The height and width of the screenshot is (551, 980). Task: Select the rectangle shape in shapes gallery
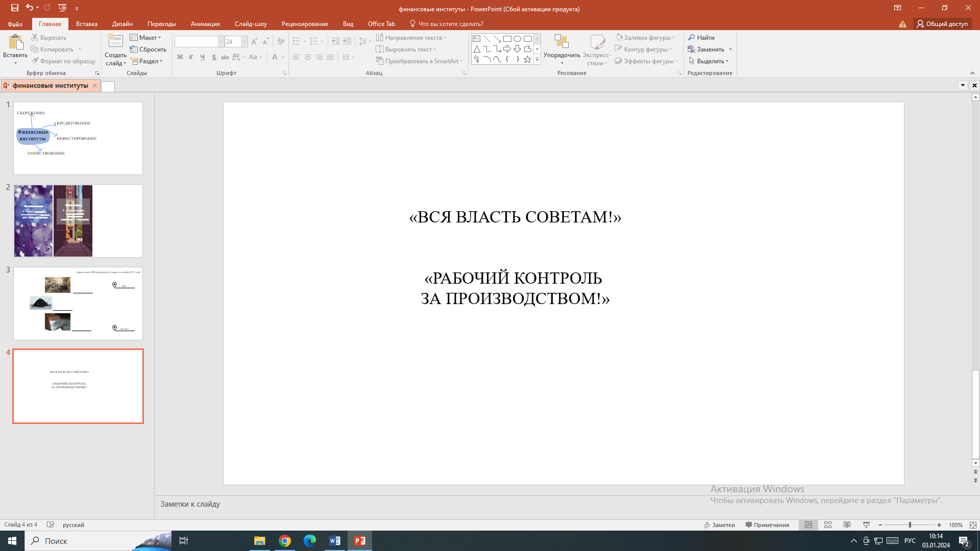click(x=507, y=39)
